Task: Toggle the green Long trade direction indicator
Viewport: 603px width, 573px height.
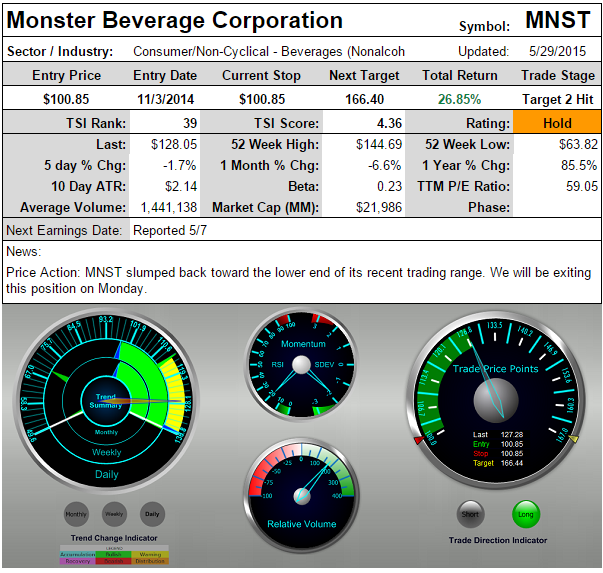Action: (x=526, y=515)
